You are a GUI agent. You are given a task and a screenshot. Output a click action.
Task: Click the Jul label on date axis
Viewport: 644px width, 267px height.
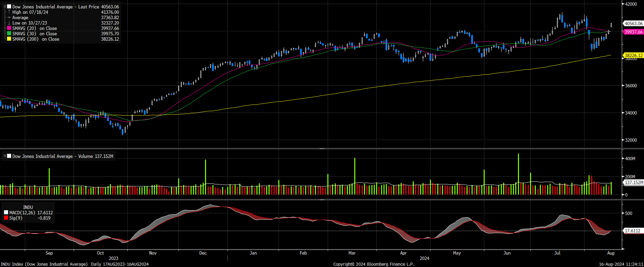pyautogui.click(x=557, y=253)
